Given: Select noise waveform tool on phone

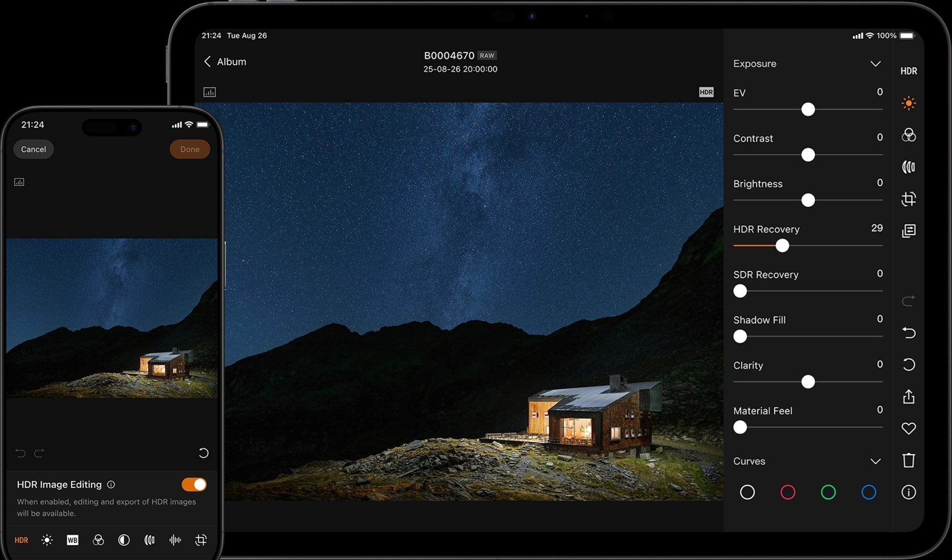Looking at the screenshot, I should (x=175, y=540).
